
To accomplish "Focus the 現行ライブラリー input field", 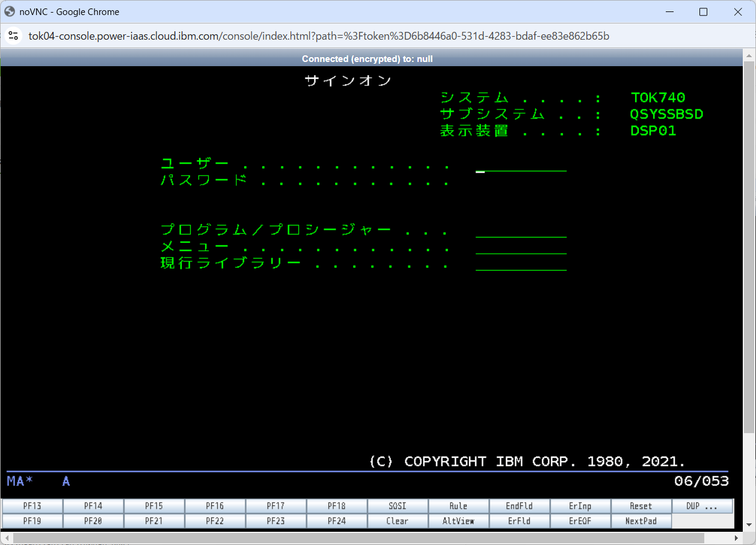I will [x=521, y=263].
